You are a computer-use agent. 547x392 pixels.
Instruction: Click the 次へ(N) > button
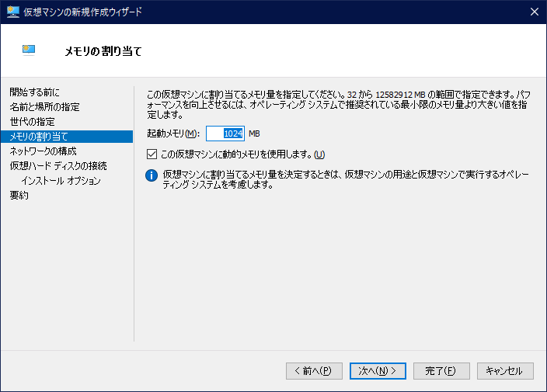[x=378, y=371]
